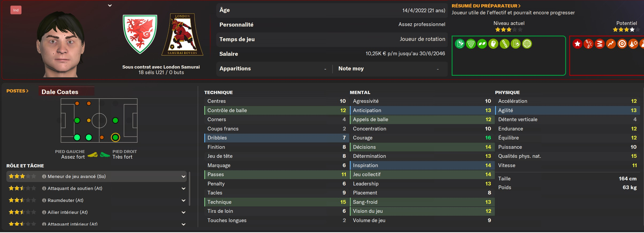Click the green chain link strength icon
644x233 pixels.
click(504, 44)
